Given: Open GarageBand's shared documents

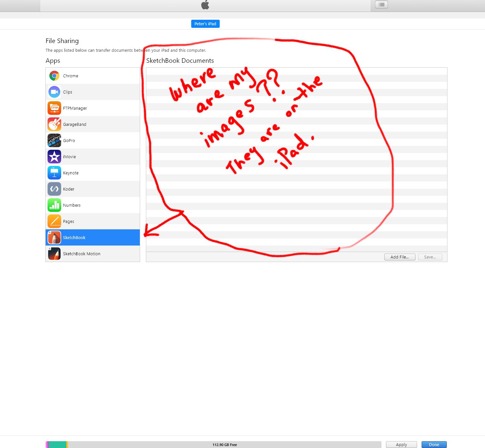Looking at the screenshot, I should click(x=54, y=124).
